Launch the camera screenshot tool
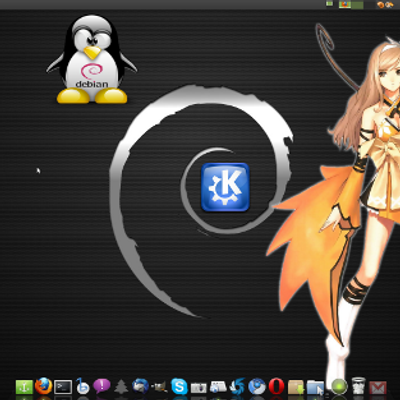Image resolution: width=400 pixels, height=400 pixels. point(199,388)
